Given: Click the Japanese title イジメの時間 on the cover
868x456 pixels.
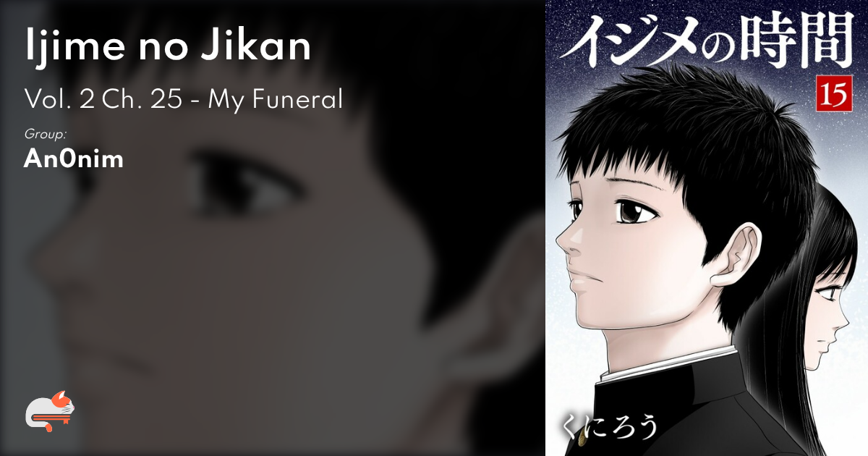Looking at the screenshot, I should [707, 40].
